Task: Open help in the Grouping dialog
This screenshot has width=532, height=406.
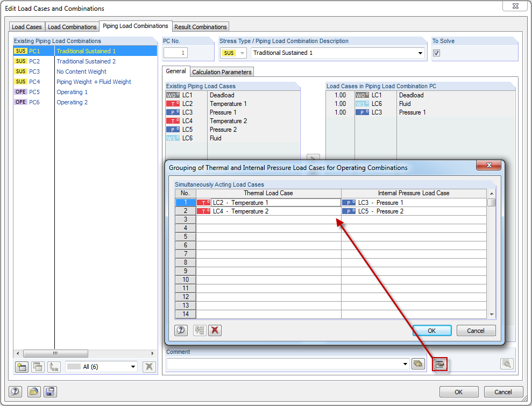Action: 181,330
